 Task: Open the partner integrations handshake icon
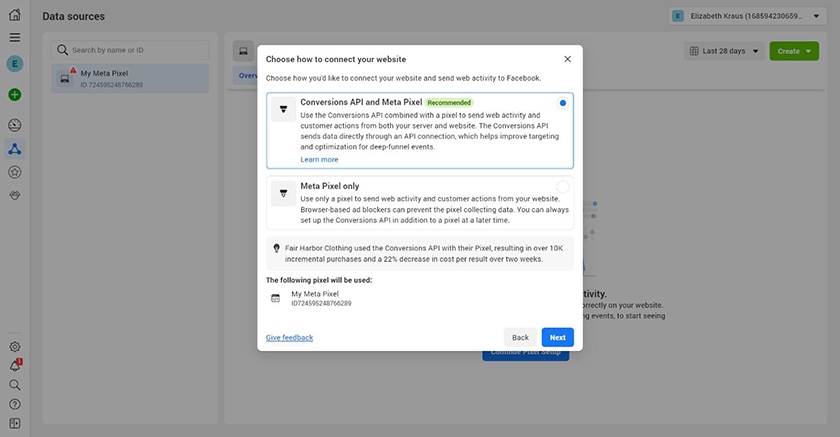tap(14, 195)
